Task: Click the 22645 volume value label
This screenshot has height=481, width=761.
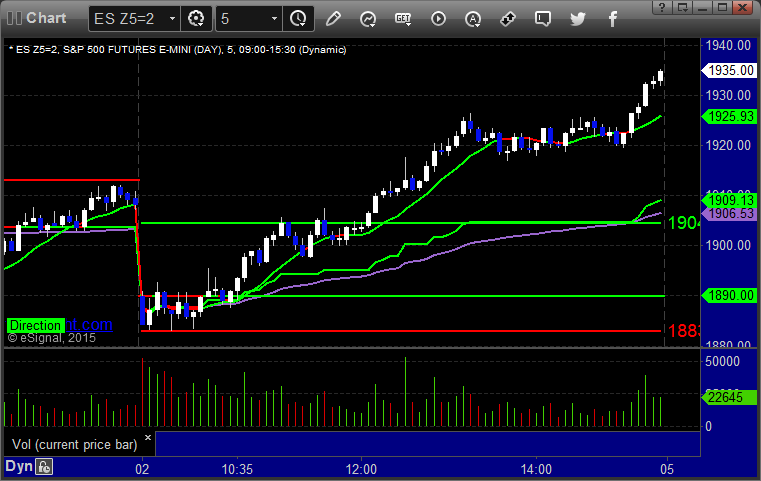Action: (x=729, y=398)
